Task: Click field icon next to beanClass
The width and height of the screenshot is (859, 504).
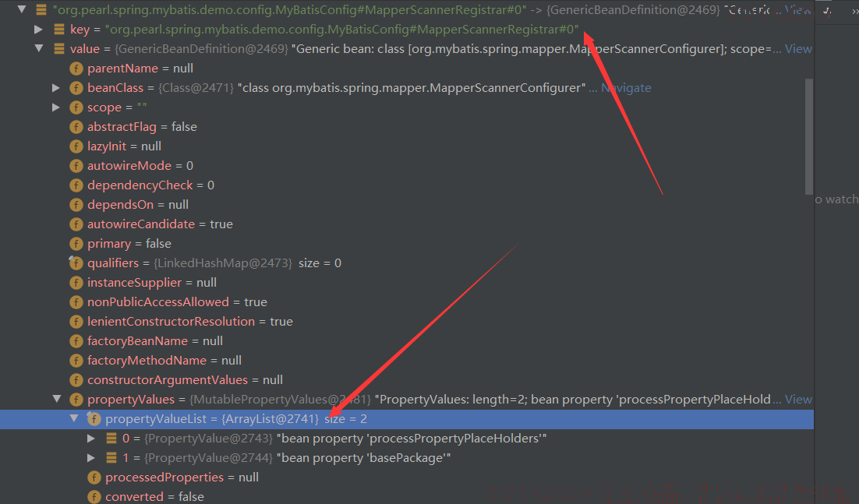Action: point(76,88)
